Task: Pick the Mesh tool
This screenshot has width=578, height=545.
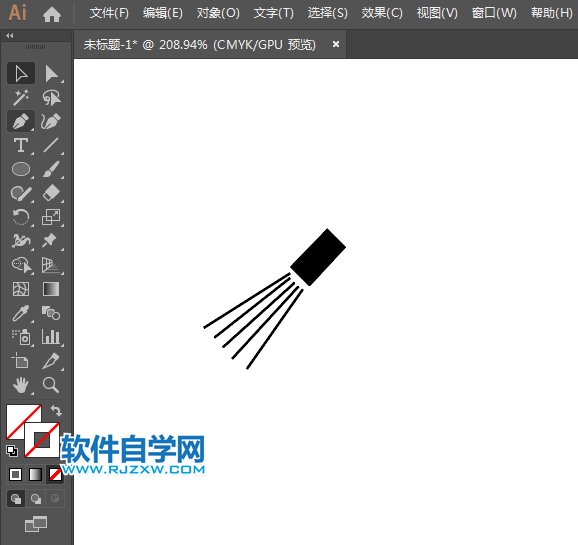Action: point(21,289)
